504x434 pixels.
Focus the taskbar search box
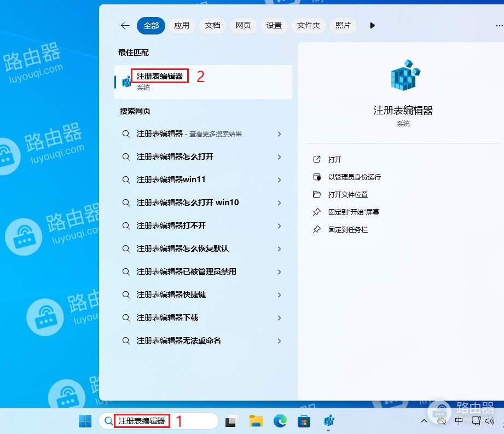click(159, 421)
